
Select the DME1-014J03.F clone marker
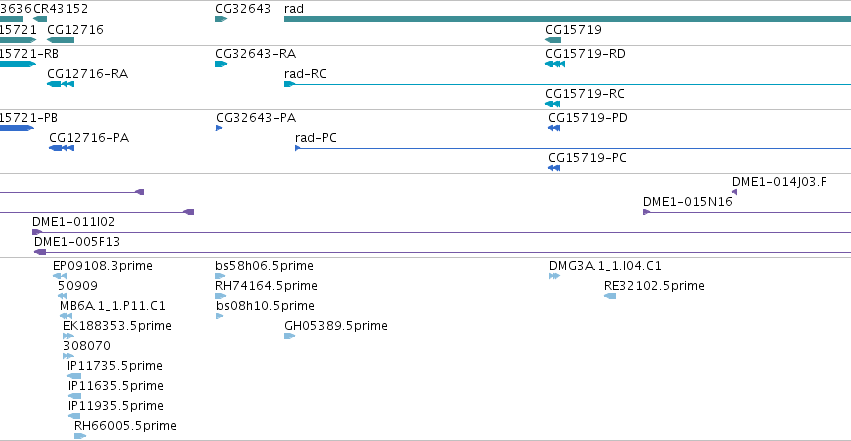point(734,192)
